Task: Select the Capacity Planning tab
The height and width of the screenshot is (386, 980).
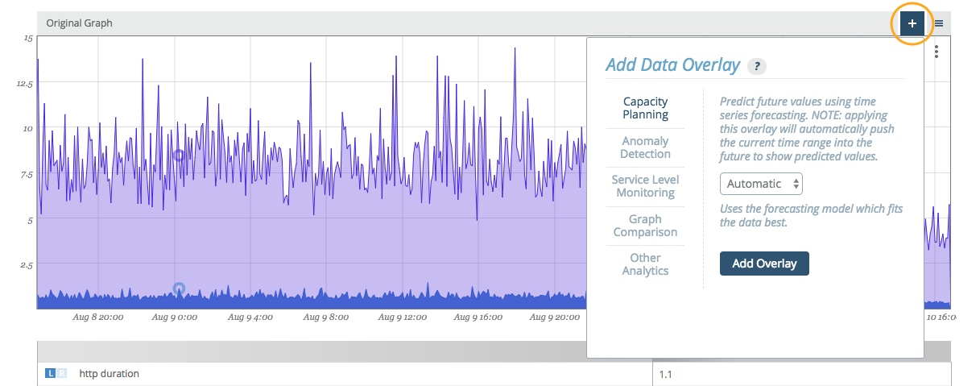Action: pos(646,108)
